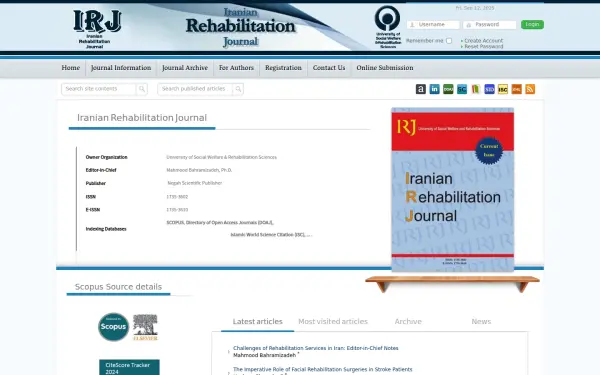Open the Contact Us menu item
The width and height of the screenshot is (600, 375).
click(x=329, y=68)
